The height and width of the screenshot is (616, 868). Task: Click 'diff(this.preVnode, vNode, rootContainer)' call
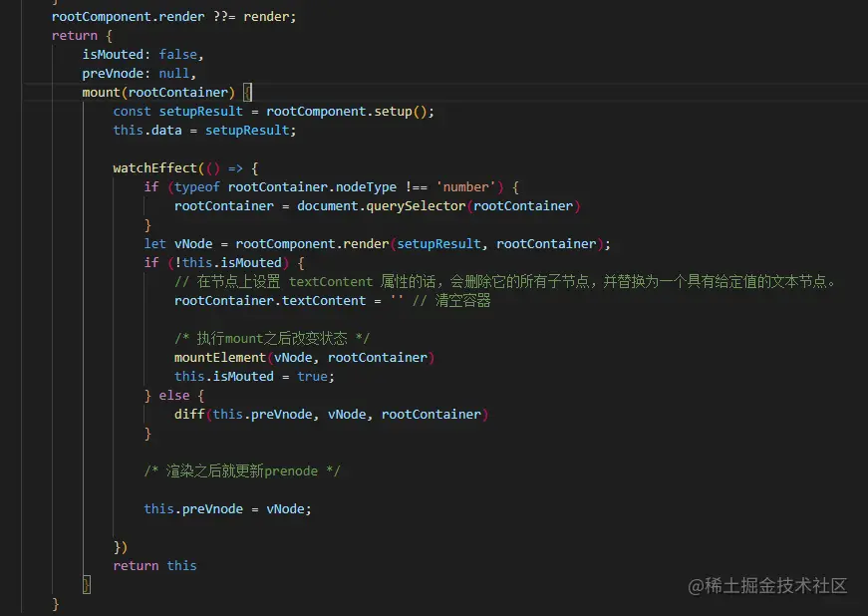click(x=331, y=414)
